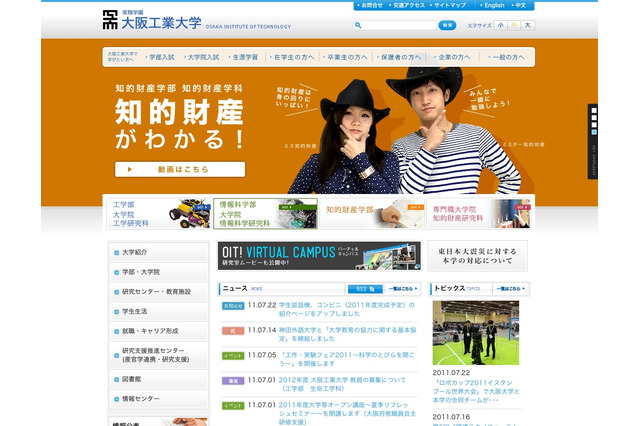The width and height of the screenshot is (640, 426).
Task: Click the pink 祝 tag on 11.07.14 news
Action: click(x=233, y=331)
